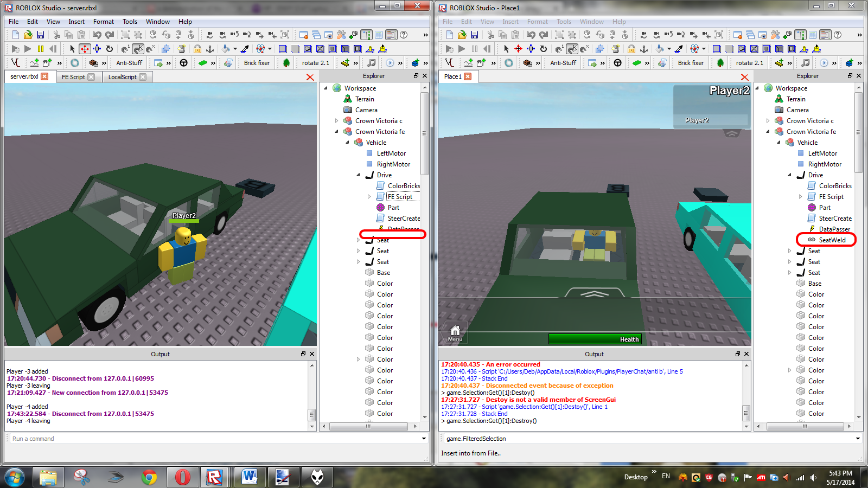Collapse Drive node in Place1 Explorer
Image resolution: width=868 pixels, height=488 pixels.
click(789, 175)
